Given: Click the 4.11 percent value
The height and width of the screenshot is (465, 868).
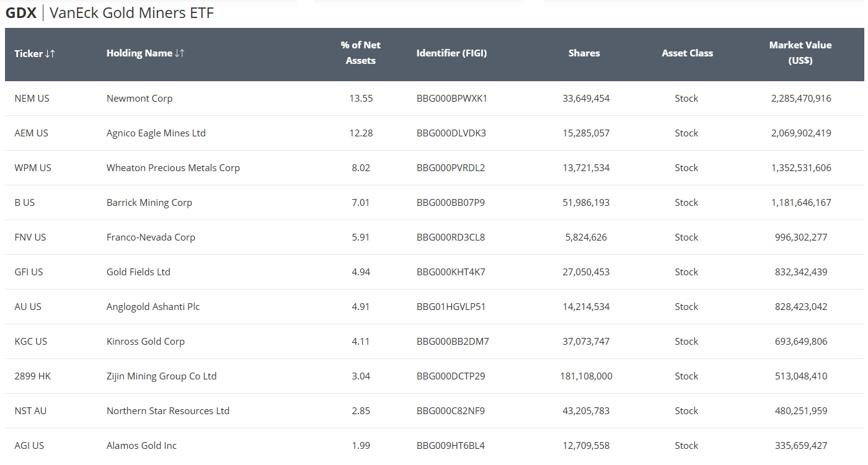Looking at the screenshot, I should click(x=361, y=342).
